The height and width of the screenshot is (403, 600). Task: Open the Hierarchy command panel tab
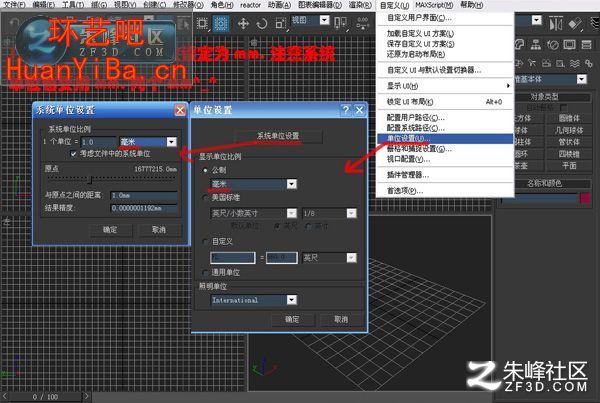coord(536,45)
